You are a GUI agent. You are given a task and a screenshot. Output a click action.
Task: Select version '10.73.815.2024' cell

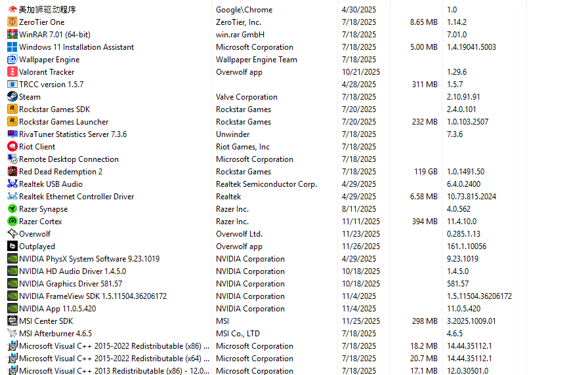[x=471, y=196]
